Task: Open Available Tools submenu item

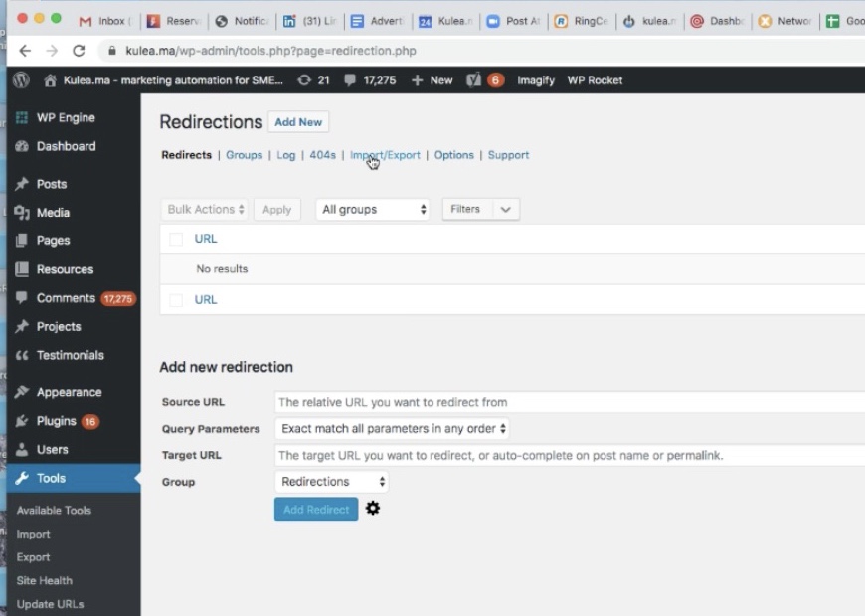Action: click(x=54, y=510)
